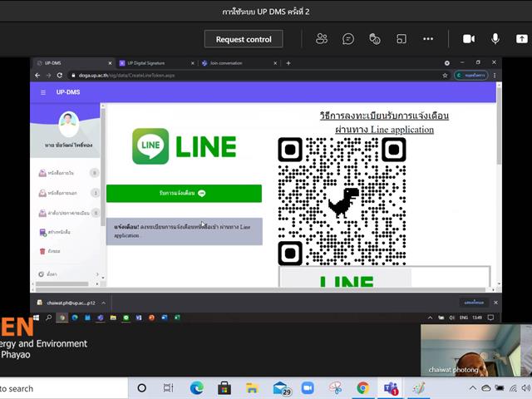
Task: Open Microsoft Edge from the taskbar
Action: click(x=197, y=388)
